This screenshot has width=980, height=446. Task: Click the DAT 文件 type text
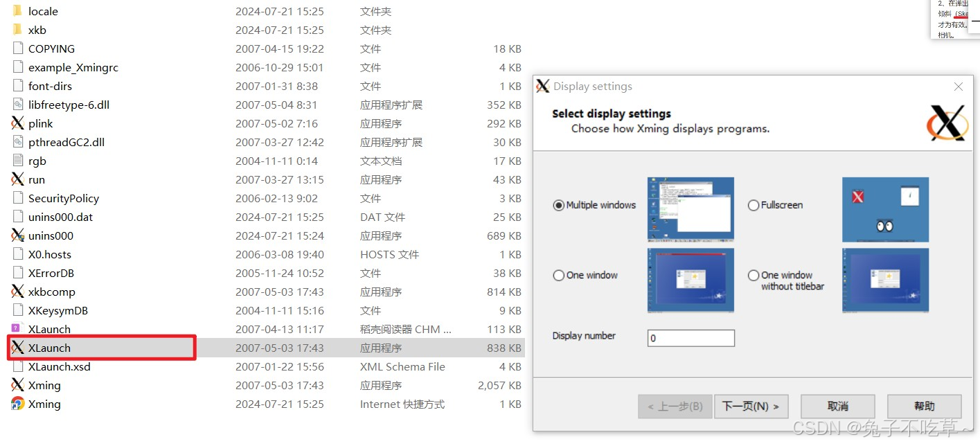click(x=382, y=217)
